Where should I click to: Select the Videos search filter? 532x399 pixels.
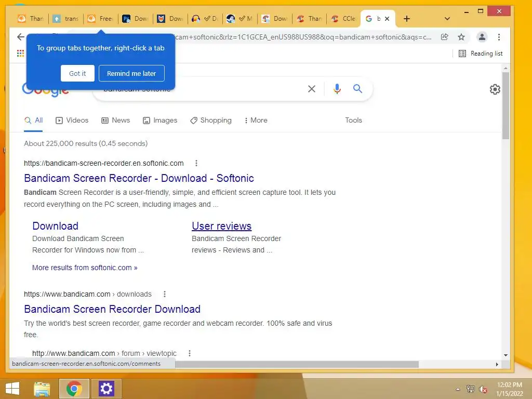[x=72, y=121]
